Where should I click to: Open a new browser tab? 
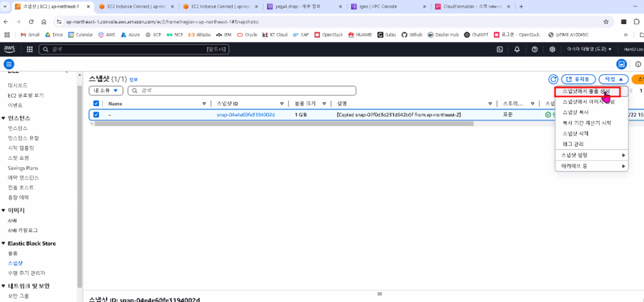[x=522, y=7]
